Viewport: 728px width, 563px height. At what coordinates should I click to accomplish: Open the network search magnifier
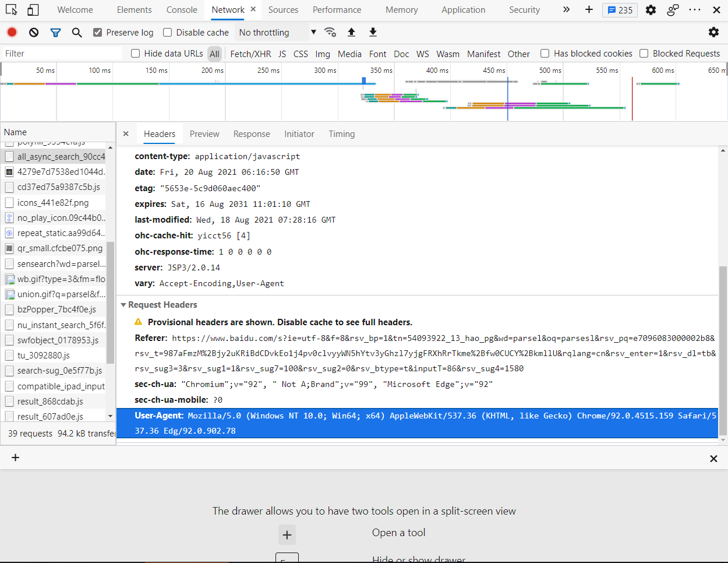77,33
